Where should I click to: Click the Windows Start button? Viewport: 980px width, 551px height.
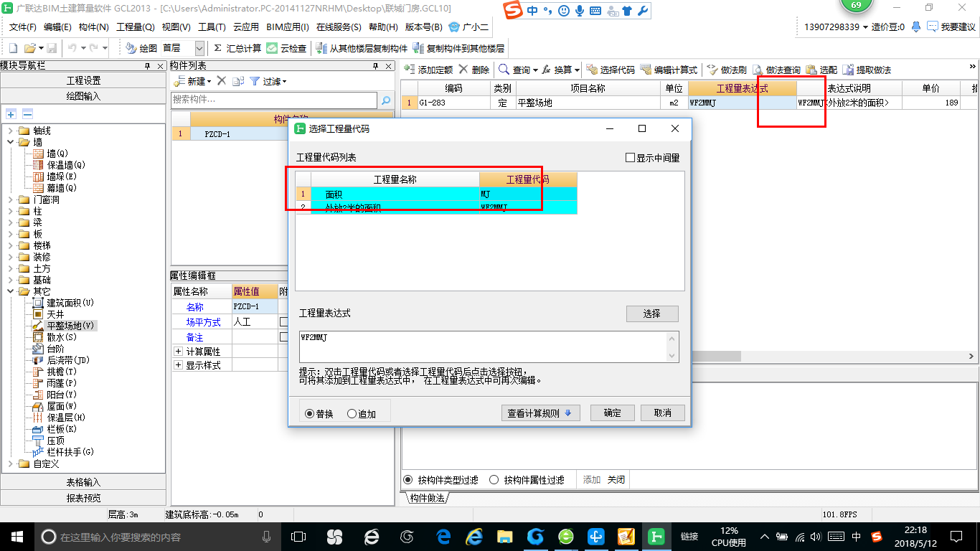pyautogui.click(x=17, y=536)
